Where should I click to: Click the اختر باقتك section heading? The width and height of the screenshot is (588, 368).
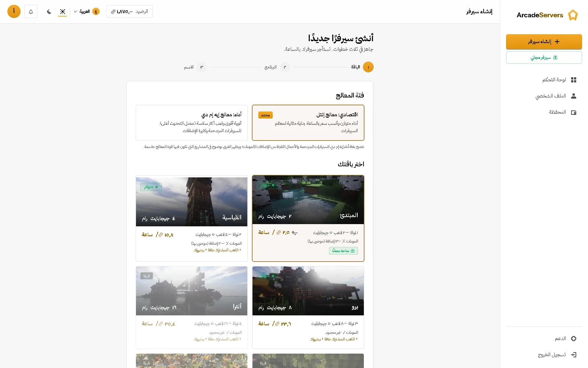click(x=351, y=164)
